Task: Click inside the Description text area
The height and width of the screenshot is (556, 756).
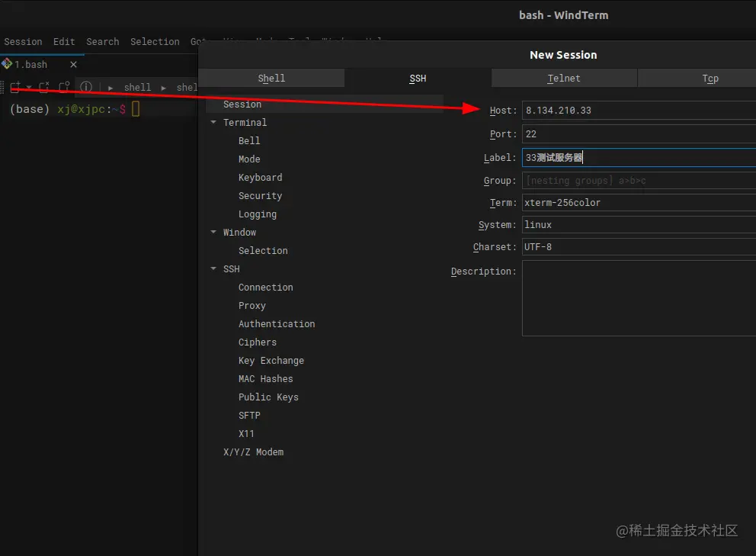Action: tap(639, 298)
